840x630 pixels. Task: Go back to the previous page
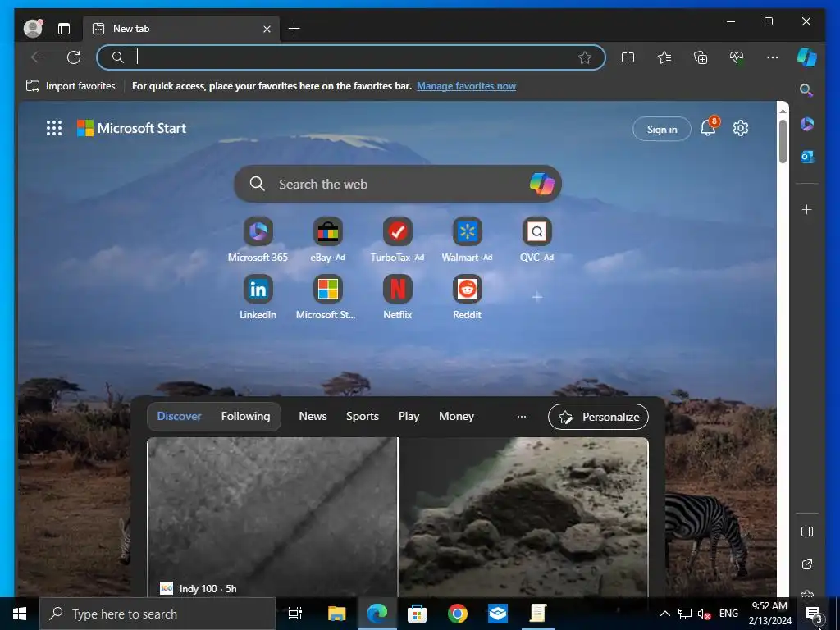[x=38, y=57]
